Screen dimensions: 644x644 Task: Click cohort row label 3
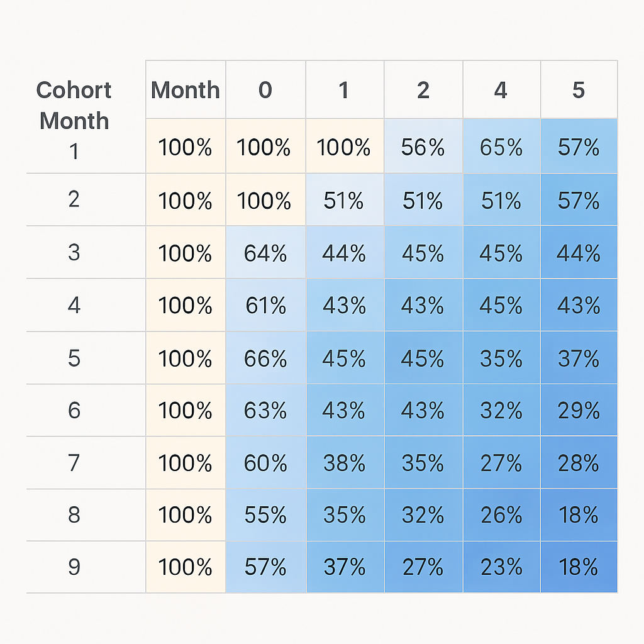(x=74, y=253)
